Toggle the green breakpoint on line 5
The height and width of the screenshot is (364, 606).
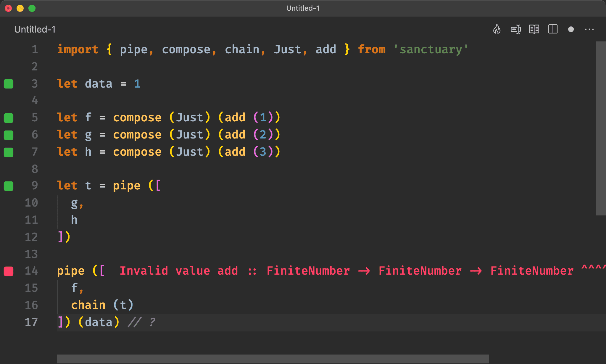point(9,117)
